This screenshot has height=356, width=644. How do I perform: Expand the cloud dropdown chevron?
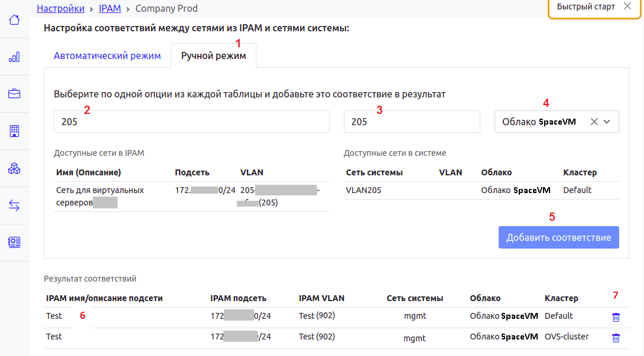(607, 122)
